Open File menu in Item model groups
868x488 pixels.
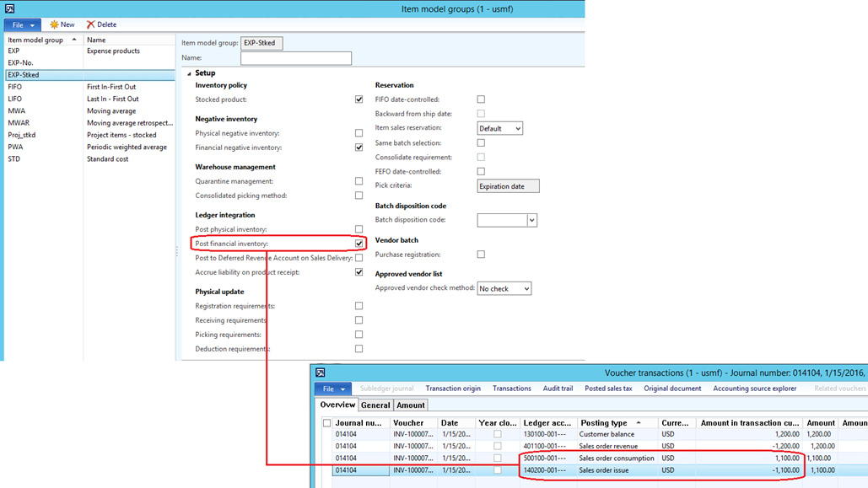point(22,25)
